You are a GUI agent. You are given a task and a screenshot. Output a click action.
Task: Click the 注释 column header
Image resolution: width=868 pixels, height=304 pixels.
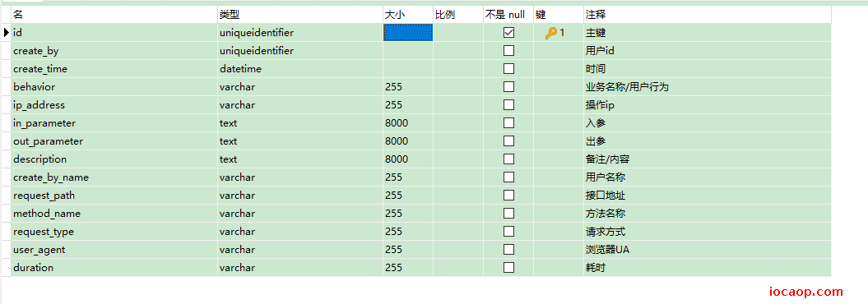pos(708,15)
